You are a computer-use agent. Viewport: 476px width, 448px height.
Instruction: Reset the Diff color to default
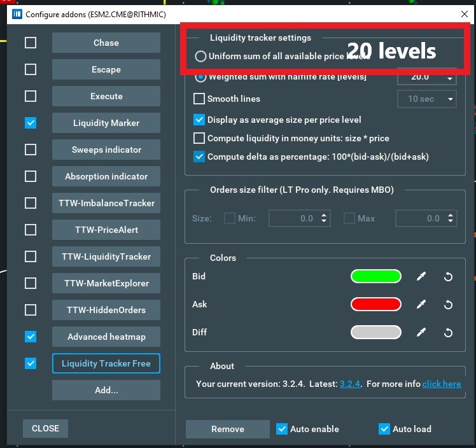point(448,332)
